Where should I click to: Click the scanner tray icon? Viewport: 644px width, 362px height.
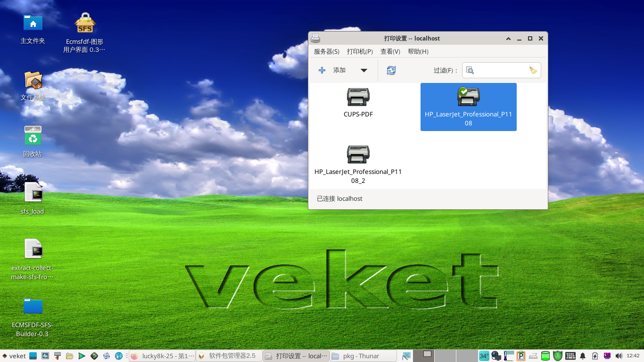(533, 356)
